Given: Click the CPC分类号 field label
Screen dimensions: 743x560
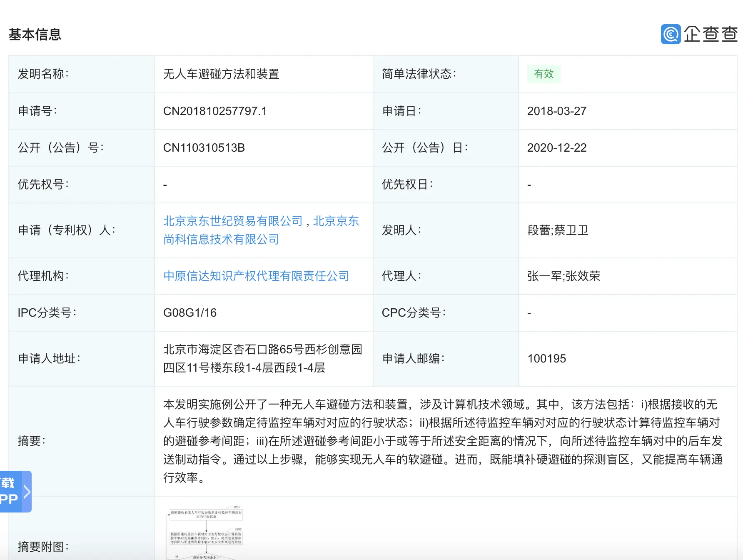Looking at the screenshot, I should pos(414,313).
